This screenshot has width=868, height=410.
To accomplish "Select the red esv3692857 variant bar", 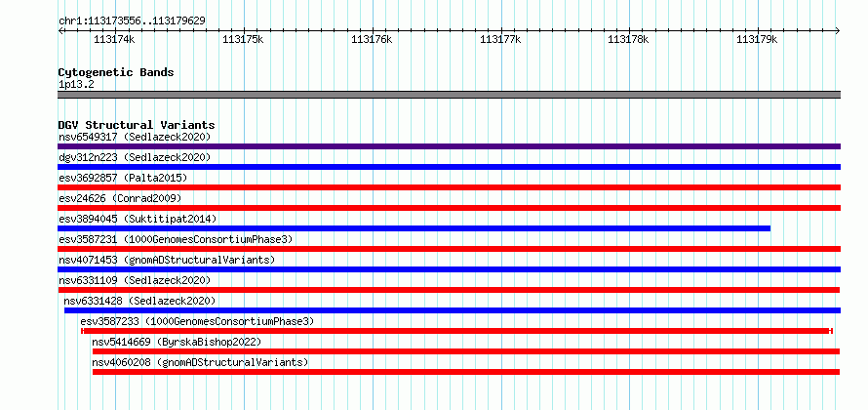I will pyautogui.click(x=449, y=187).
